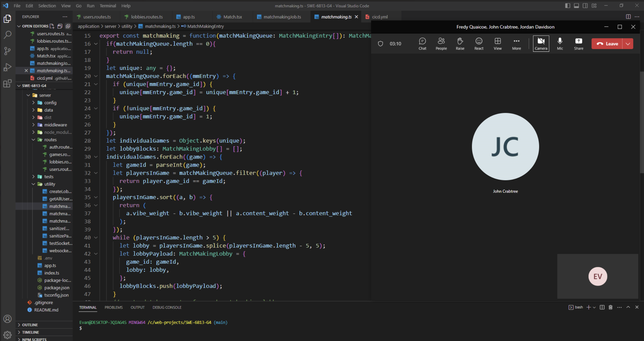This screenshot has height=341, width=644.
Task: Open Share options in the meeting
Action: pyautogui.click(x=579, y=43)
